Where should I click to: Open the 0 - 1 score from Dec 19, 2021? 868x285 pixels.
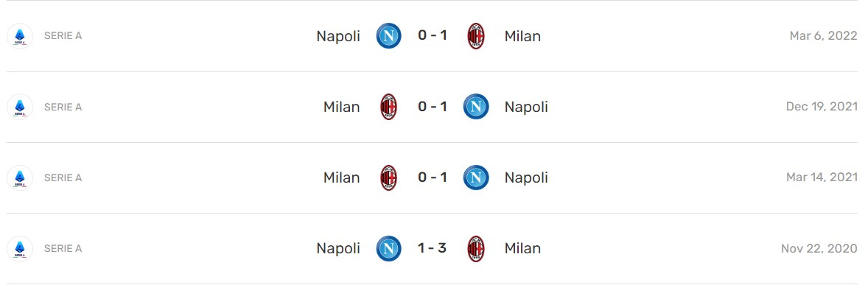coord(433,106)
